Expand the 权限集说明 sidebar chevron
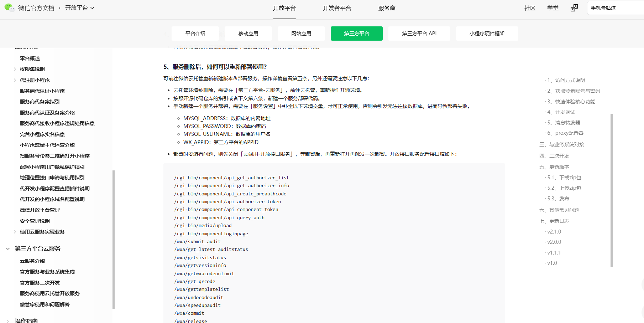 (15, 69)
